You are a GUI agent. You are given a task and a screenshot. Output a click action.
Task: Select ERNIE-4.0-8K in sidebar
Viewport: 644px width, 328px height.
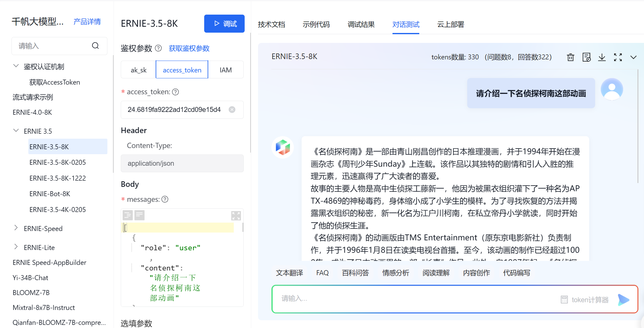point(32,112)
